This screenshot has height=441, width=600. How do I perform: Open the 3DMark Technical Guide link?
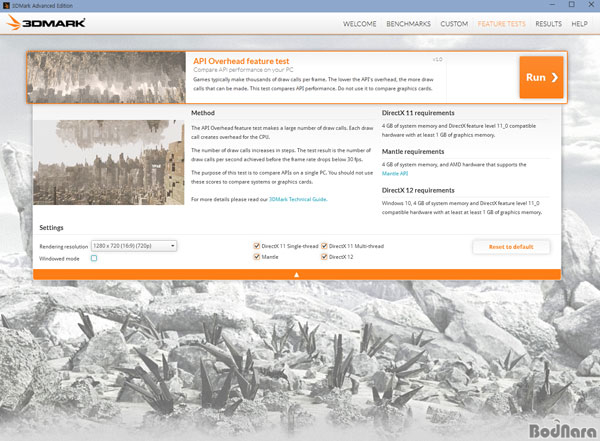(x=298, y=199)
